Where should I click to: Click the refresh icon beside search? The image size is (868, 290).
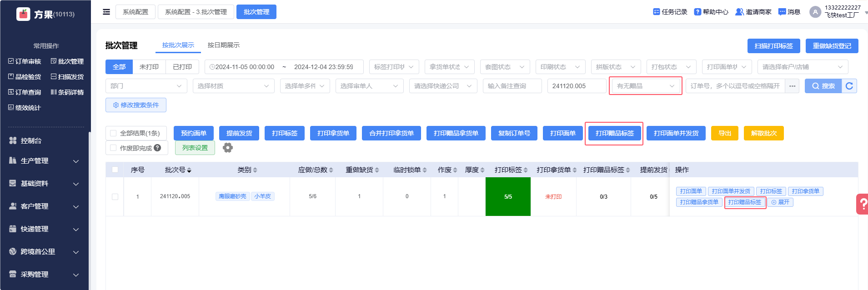coord(849,86)
